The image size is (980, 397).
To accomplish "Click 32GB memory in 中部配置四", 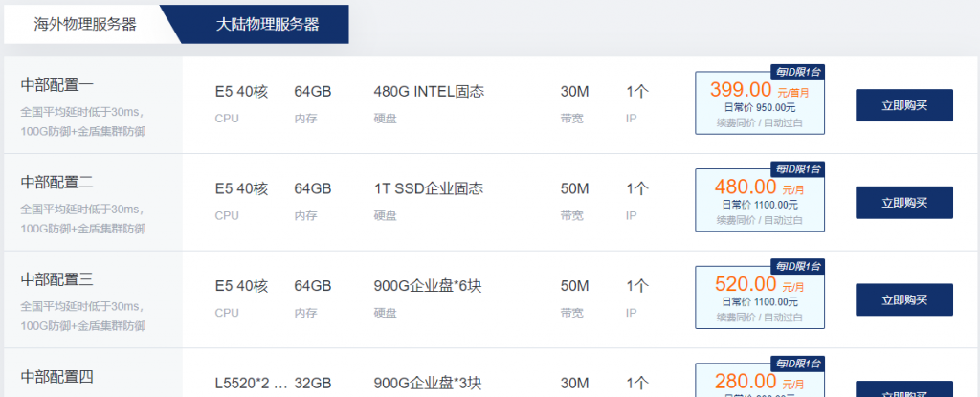I will pos(313,384).
